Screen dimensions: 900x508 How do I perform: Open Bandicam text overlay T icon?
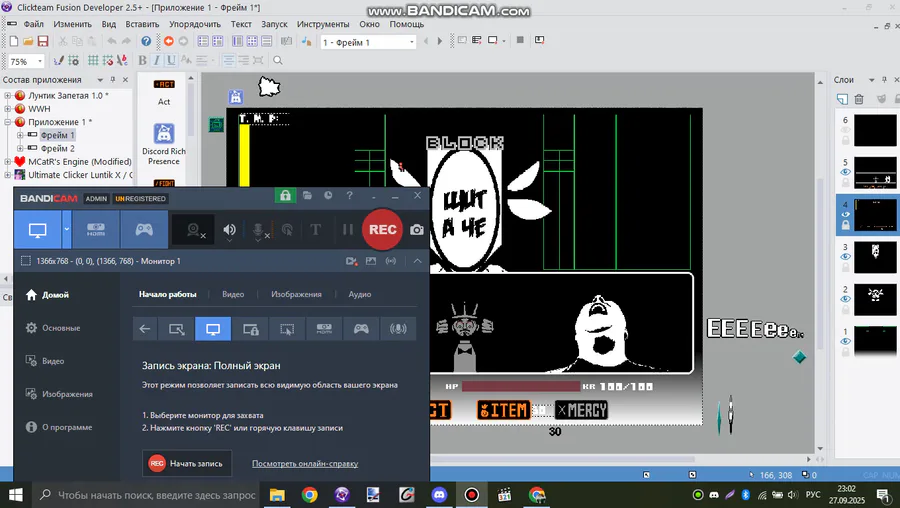(x=315, y=230)
